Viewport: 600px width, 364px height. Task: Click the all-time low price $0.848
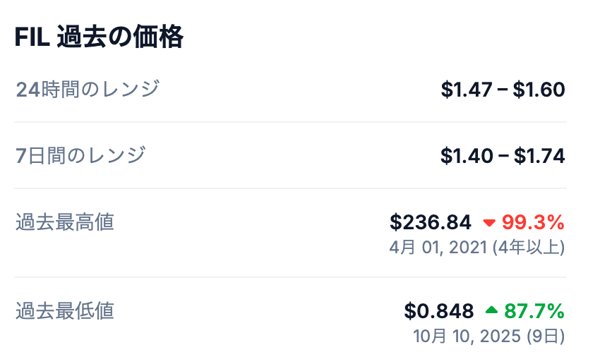click(438, 311)
